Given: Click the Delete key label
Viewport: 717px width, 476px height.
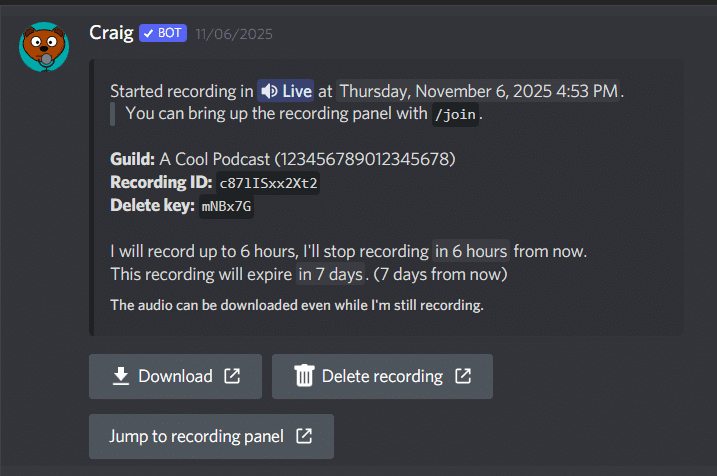Looking at the screenshot, I should (152, 206).
